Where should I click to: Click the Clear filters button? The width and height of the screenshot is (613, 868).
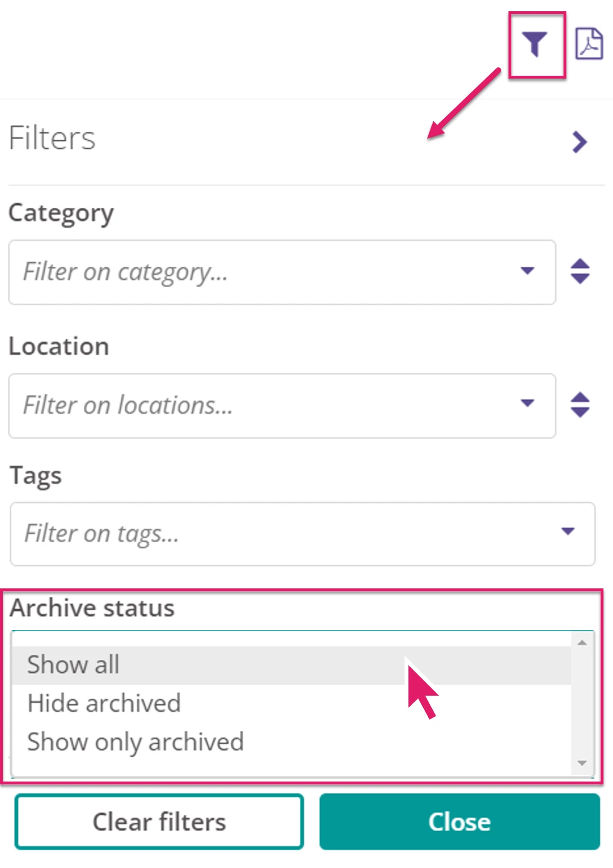pyautogui.click(x=160, y=821)
